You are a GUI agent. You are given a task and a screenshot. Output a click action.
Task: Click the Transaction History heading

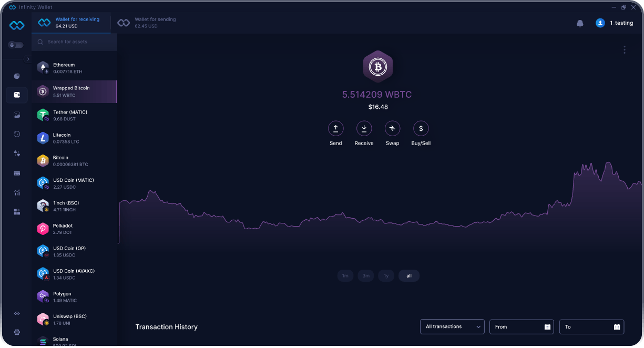[166, 327]
